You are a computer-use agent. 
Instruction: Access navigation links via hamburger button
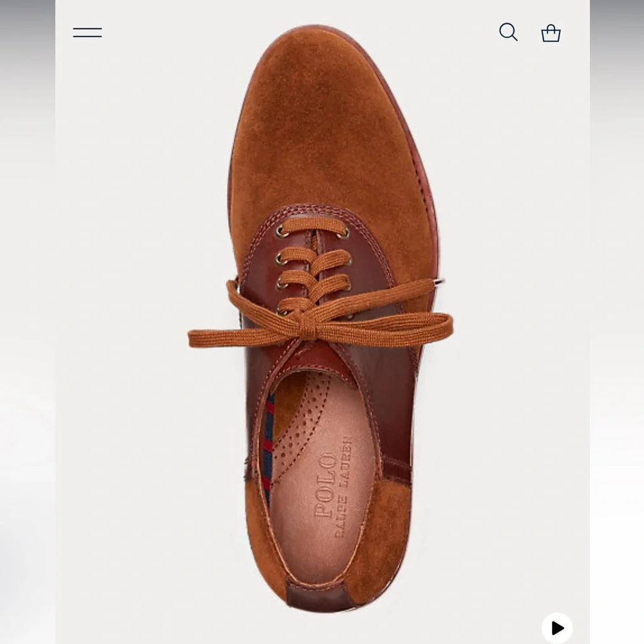[88, 32]
